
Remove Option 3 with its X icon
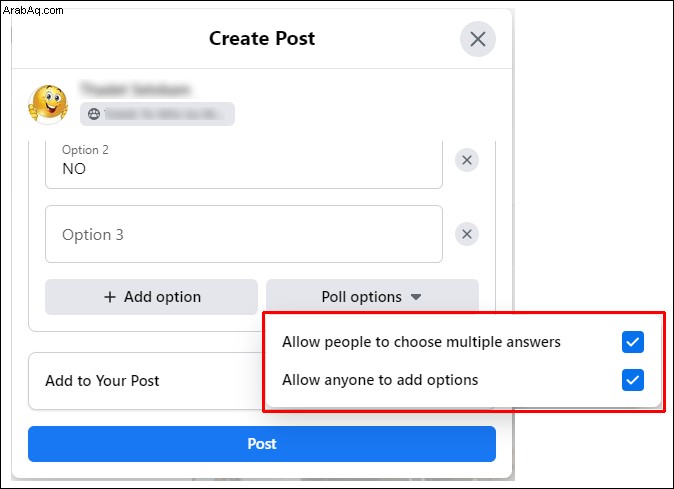pyautogui.click(x=467, y=234)
